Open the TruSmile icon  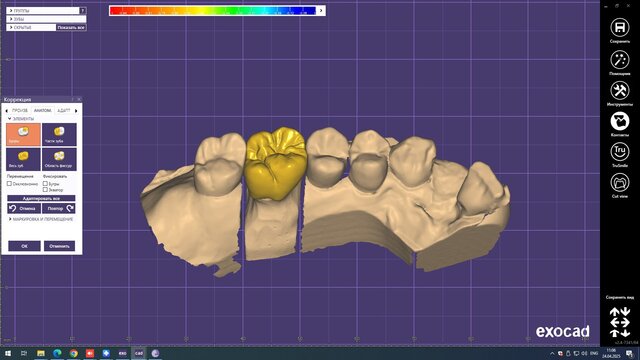tap(620, 152)
